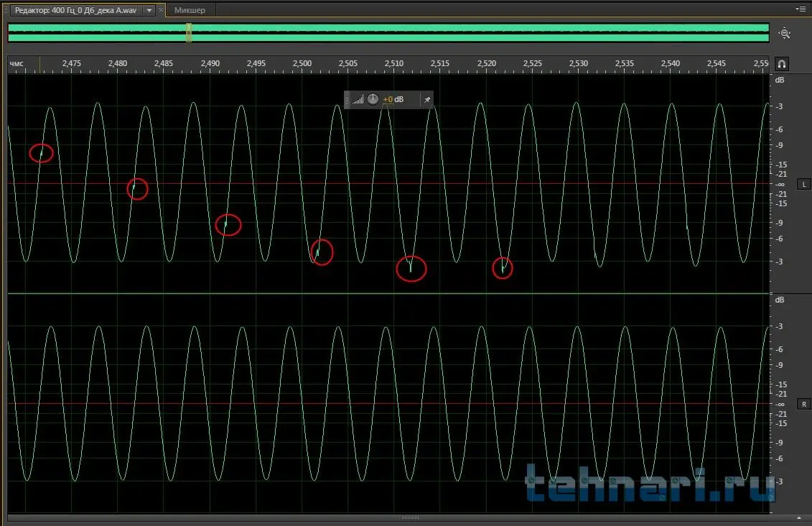Screen dimensions: 812x526
Task: Click the HUD drag grip handle
Action: [x=347, y=99]
